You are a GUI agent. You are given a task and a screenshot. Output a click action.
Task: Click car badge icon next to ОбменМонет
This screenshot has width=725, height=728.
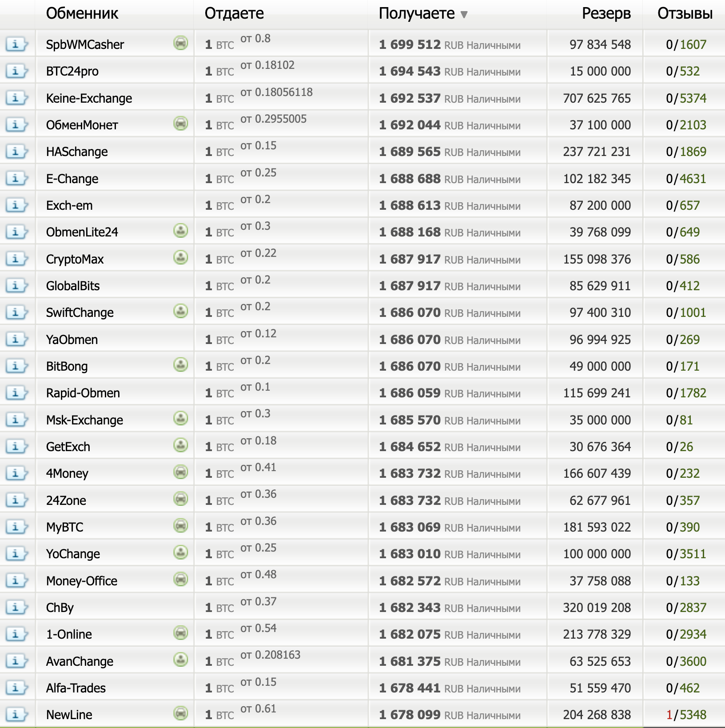[x=181, y=123]
